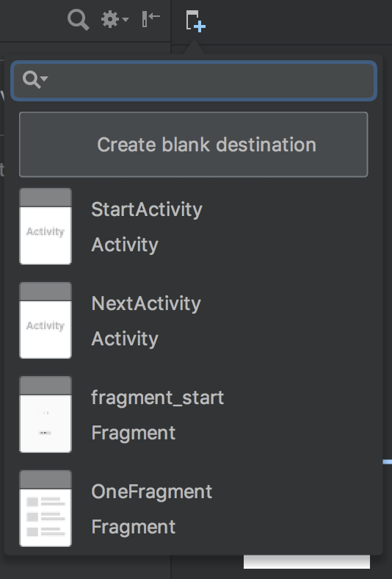Open search options dropdown inside the search field

pyautogui.click(x=35, y=79)
